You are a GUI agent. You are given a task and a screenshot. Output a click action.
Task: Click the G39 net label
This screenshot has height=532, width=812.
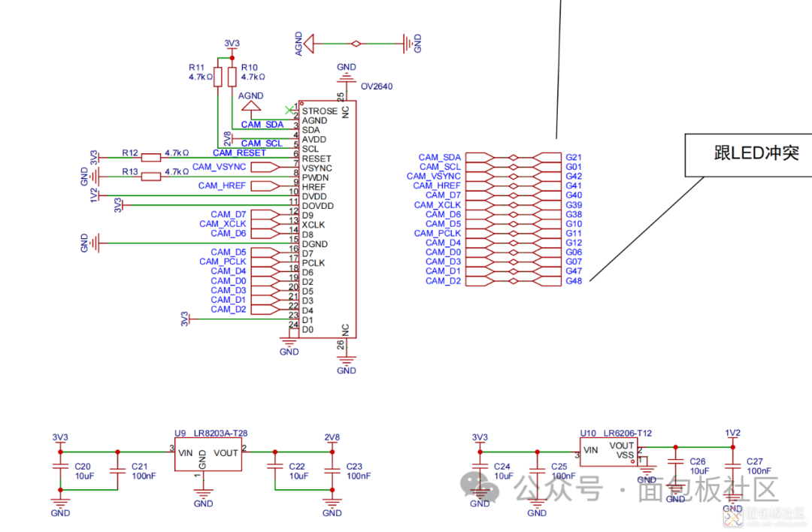tap(574, 205)
